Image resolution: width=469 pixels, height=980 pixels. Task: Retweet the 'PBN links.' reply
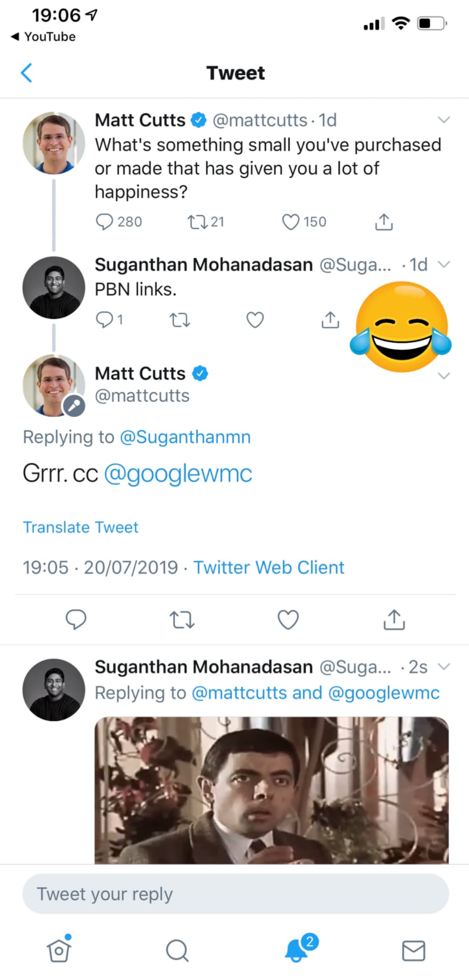[180, 320]
